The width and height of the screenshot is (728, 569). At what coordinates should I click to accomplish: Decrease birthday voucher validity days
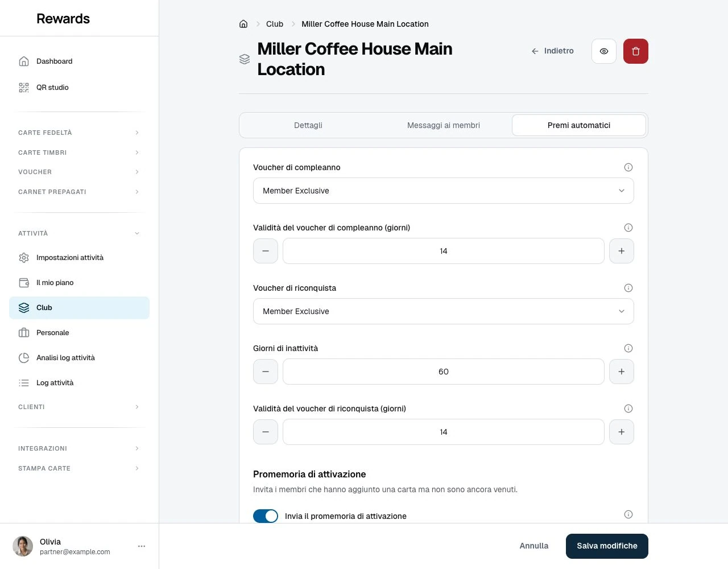266,251
